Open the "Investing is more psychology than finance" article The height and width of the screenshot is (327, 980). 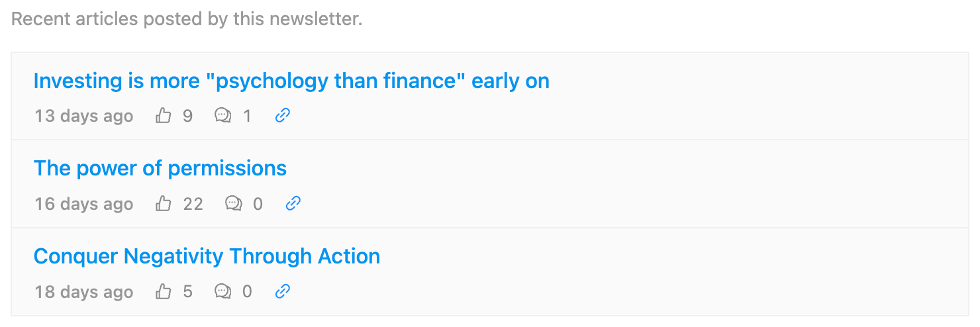coord(291,81)
